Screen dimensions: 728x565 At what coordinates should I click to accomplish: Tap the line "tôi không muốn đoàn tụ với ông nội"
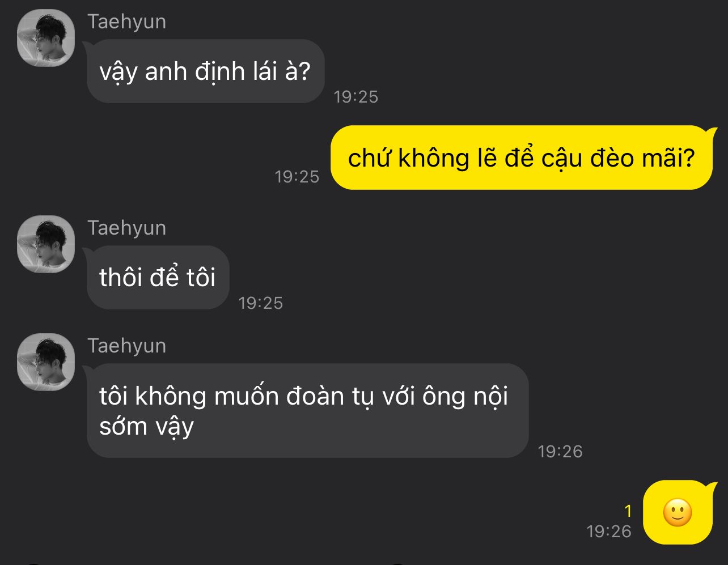(303, 396)
